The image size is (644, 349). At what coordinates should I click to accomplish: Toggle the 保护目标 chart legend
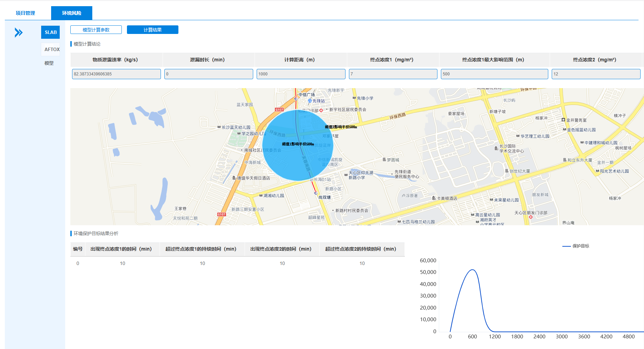[x=576, y=246]
